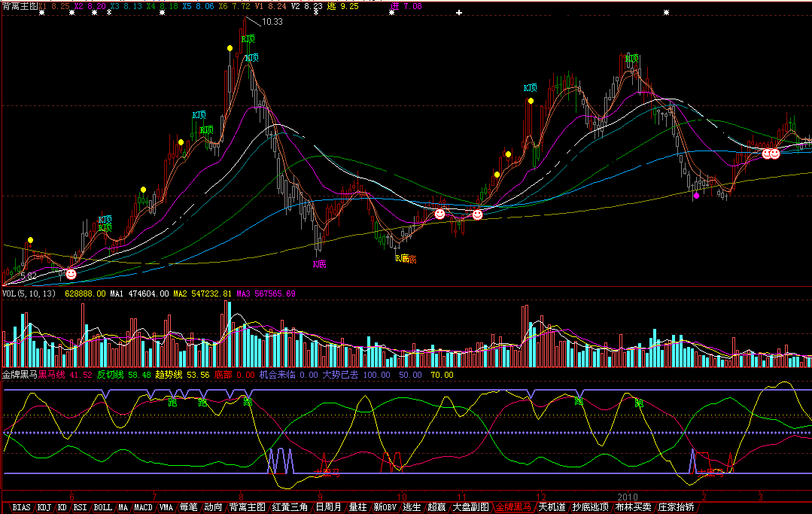Click the 10.33 high price label
The image size is (812, 514).
(272, 22)
